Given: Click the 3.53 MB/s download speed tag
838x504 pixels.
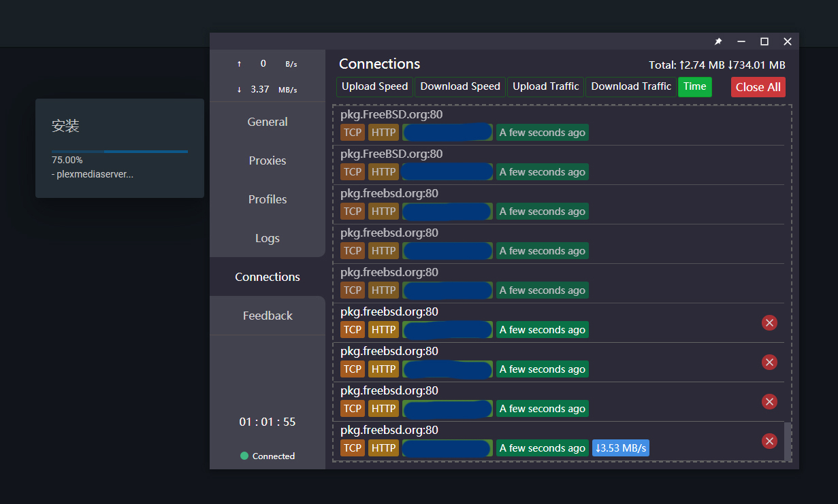Looking at the screenshot, I should tap(620, 448).
